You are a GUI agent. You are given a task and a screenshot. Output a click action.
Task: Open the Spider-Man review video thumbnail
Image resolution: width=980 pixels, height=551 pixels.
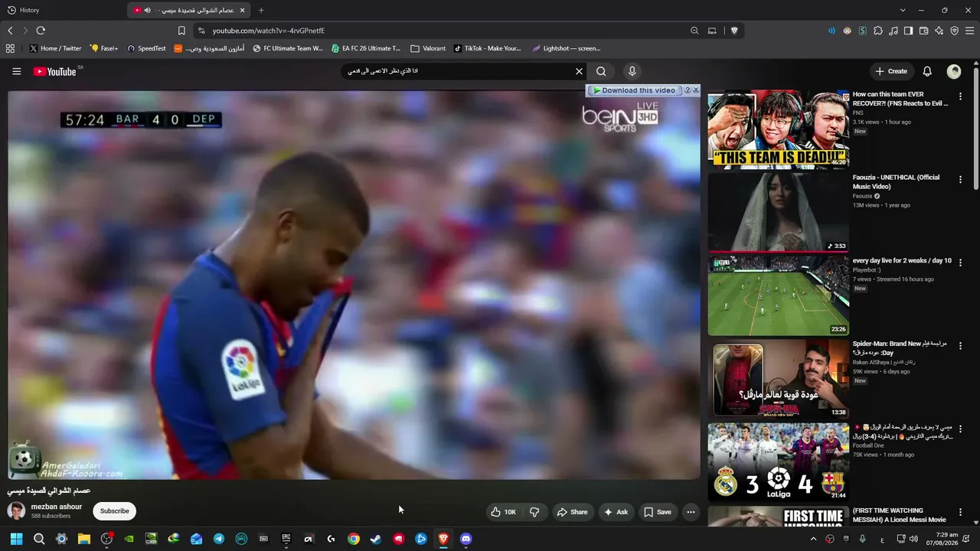(778, 379)
